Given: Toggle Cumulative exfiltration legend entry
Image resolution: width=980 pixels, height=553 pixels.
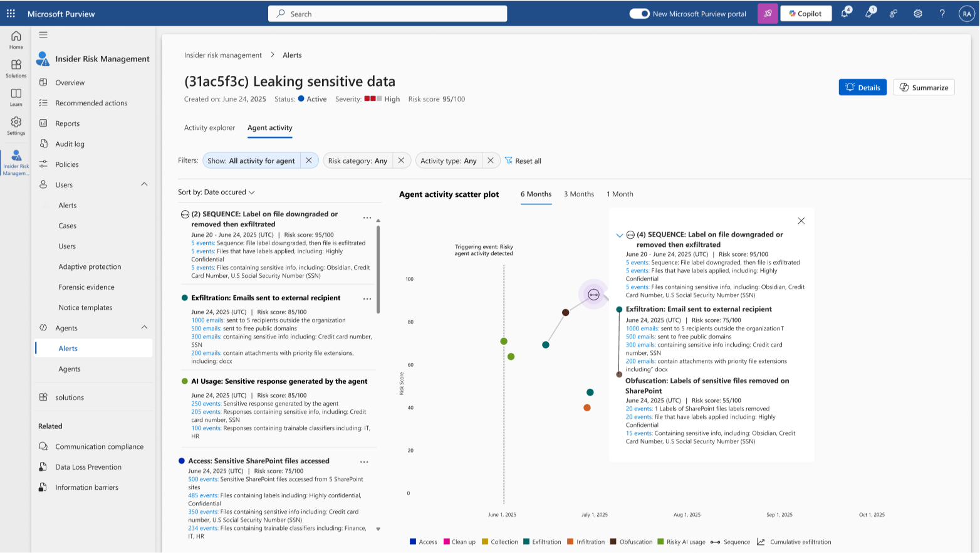Looking at the screenshot, I should 794,542.
